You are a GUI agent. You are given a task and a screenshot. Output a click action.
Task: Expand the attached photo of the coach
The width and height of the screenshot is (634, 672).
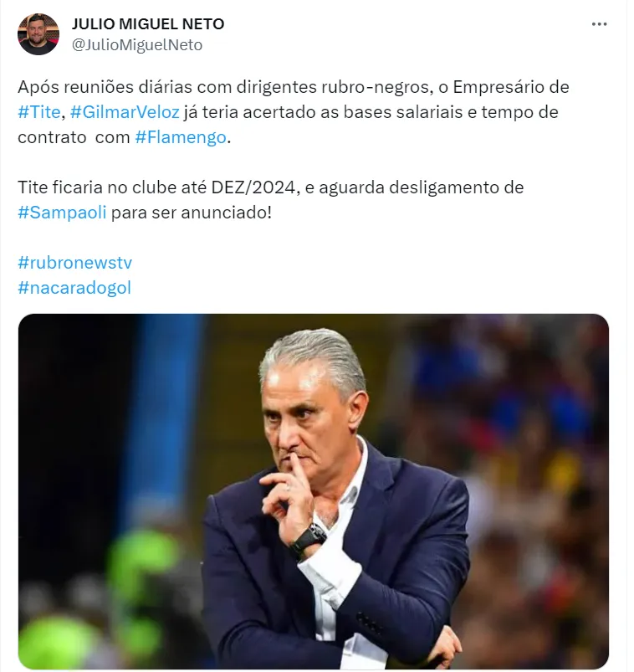click(x=313, y=491)
